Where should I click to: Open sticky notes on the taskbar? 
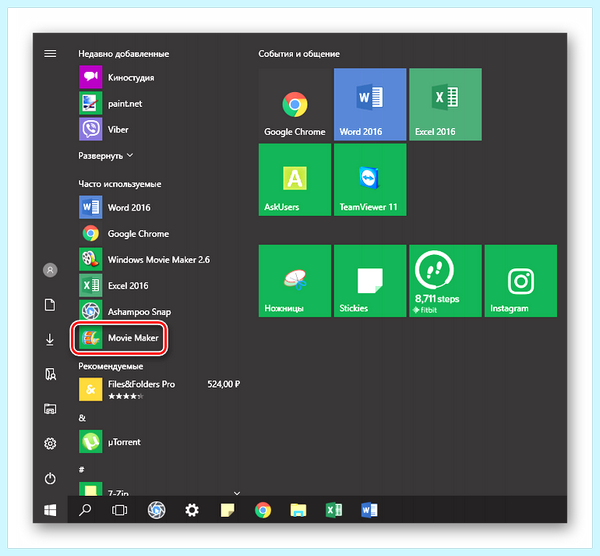pyautogui.click(x=227, y=510)
